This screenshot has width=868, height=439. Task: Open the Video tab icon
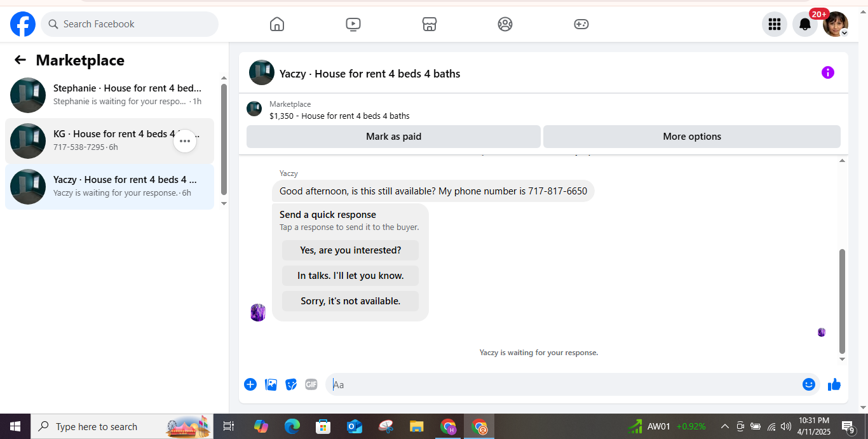(x=353, y=24)
